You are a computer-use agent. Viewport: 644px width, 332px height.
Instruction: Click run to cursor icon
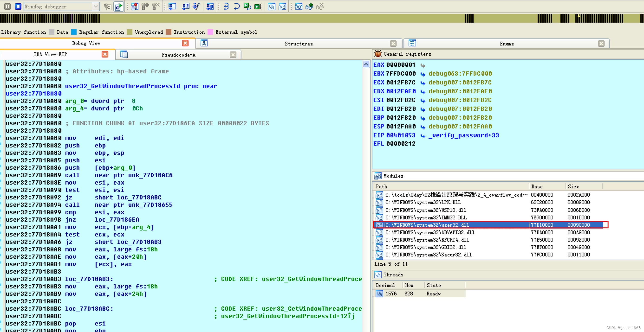258,6
